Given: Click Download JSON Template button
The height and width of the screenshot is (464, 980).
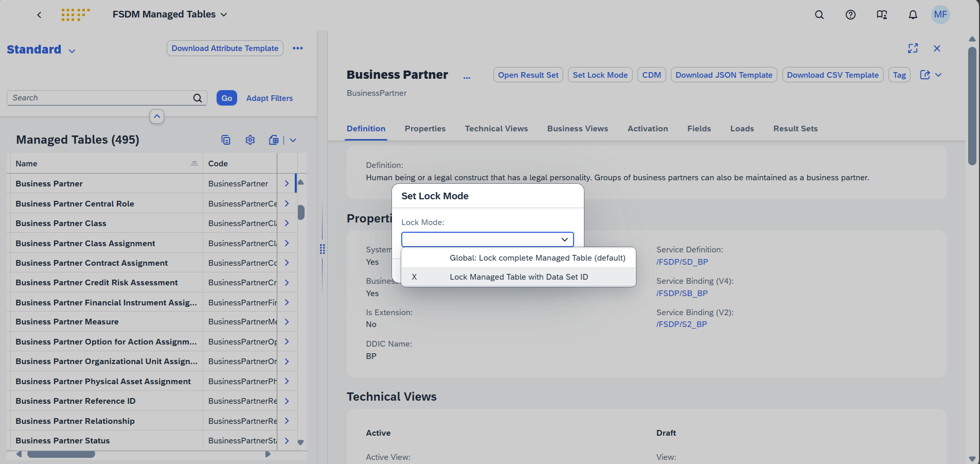Looking at the screenshot, I should (x=724, y=75).
